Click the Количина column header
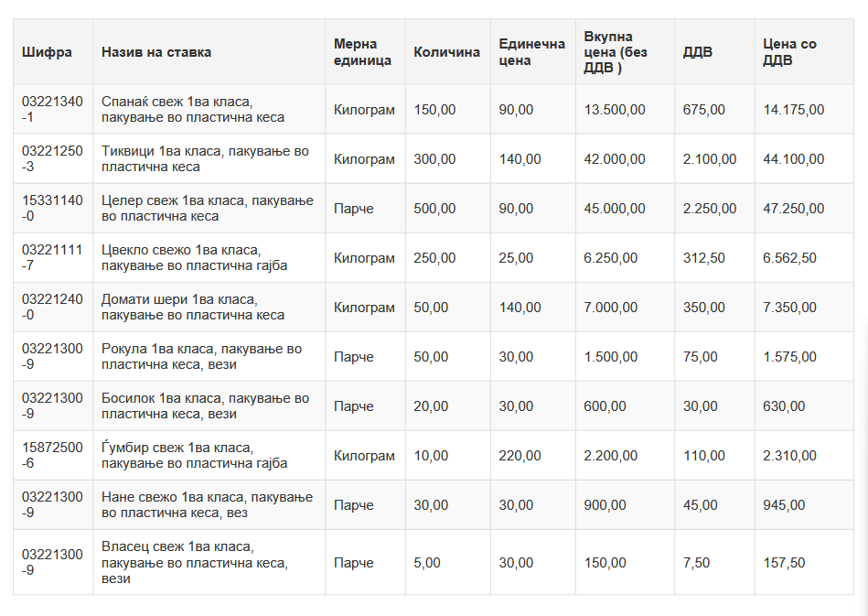Screen dimensions: 868x616 pos(446,52)
